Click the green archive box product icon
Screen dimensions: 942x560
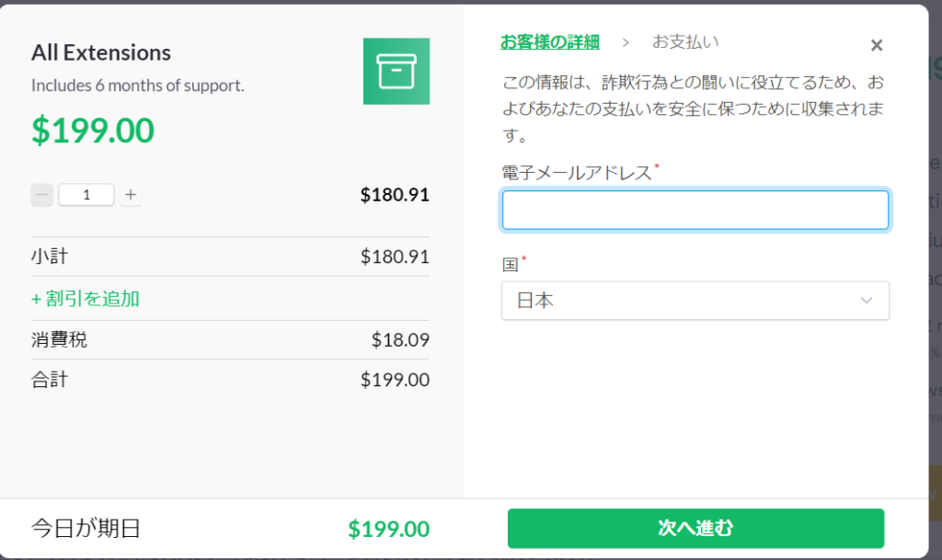[x=396, y=71]
